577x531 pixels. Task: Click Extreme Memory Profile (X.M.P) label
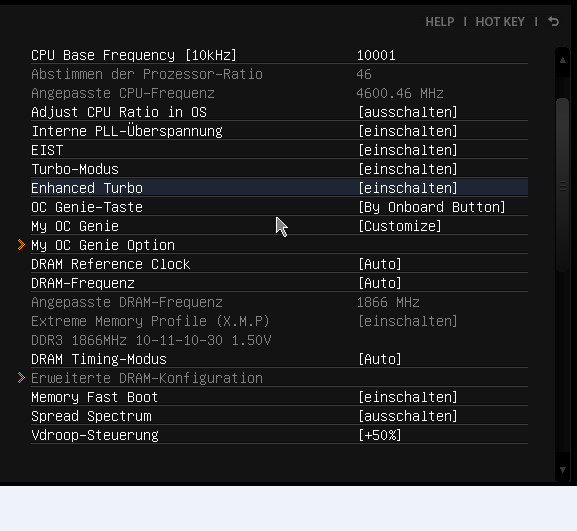pos(150,321)
